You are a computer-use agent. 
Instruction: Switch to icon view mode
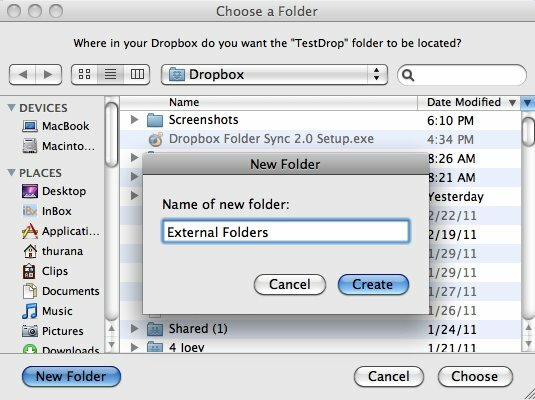pos(84,74)
